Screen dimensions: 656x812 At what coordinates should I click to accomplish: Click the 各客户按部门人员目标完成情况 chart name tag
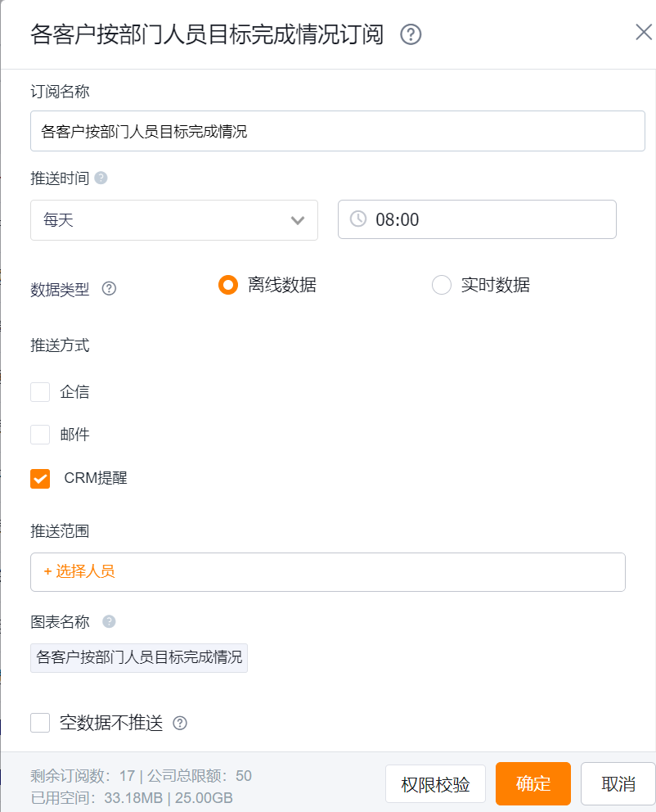click(x=138, y=657)
